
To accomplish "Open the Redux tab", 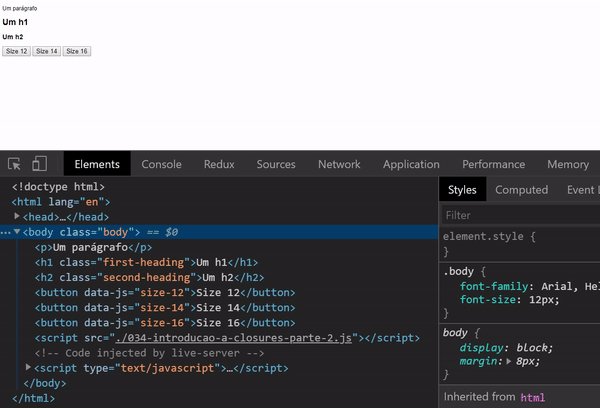I will point(219,164).
